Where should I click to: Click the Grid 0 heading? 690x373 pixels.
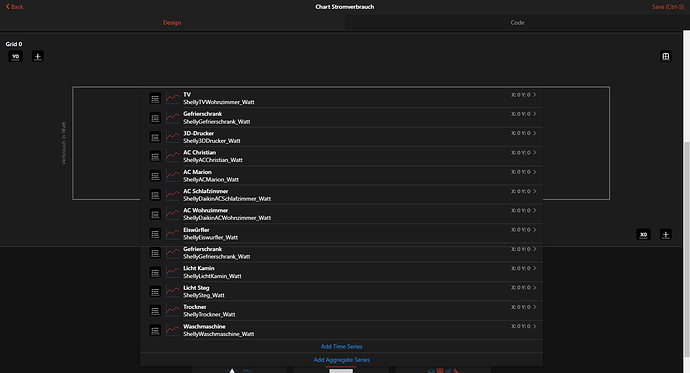point(14,44)
